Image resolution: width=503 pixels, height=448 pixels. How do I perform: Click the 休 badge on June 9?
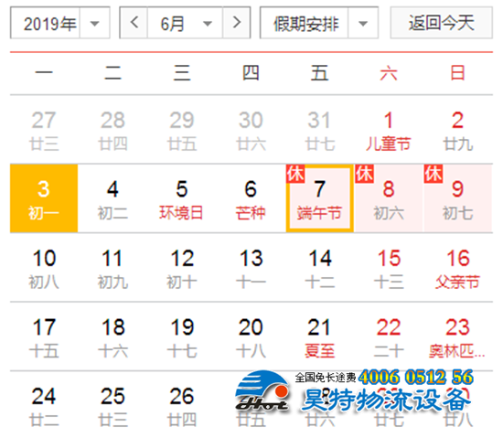[x=433, y=174]
